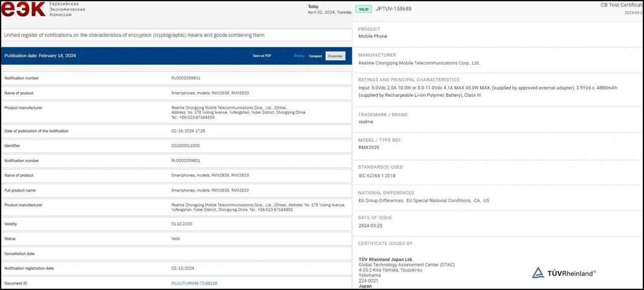Click issue date 2024-03-25
This screenshot has width=644, height=290.
click(370, 226)
